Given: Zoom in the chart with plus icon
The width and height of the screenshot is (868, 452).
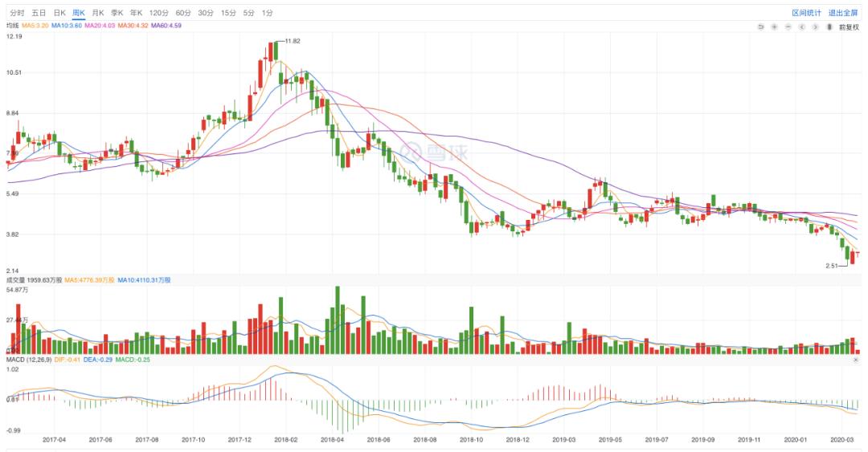Looking at the screenshot, I should [774, 26].
